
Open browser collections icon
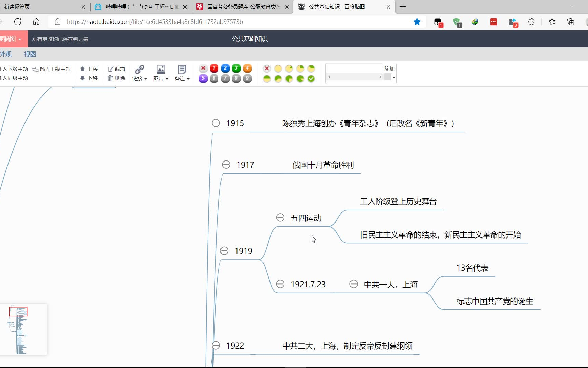click(x=571, y=22)
